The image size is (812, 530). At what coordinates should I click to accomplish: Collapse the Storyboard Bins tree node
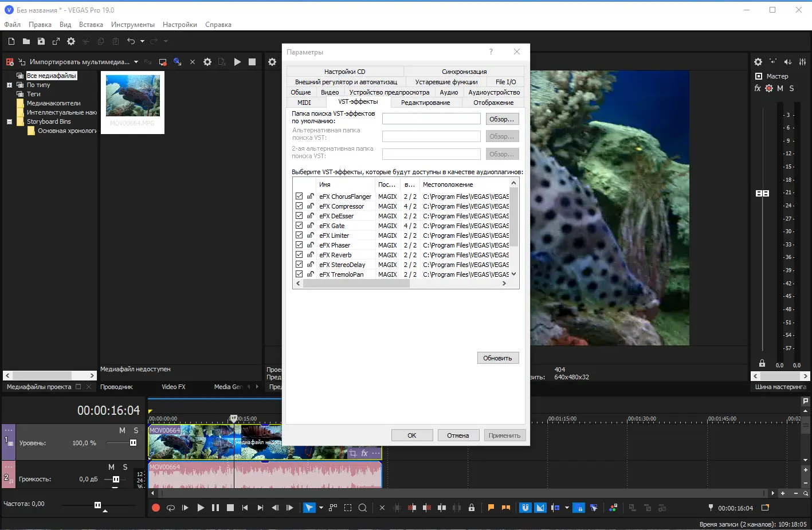pyautogui.click(x=9, y=121)
